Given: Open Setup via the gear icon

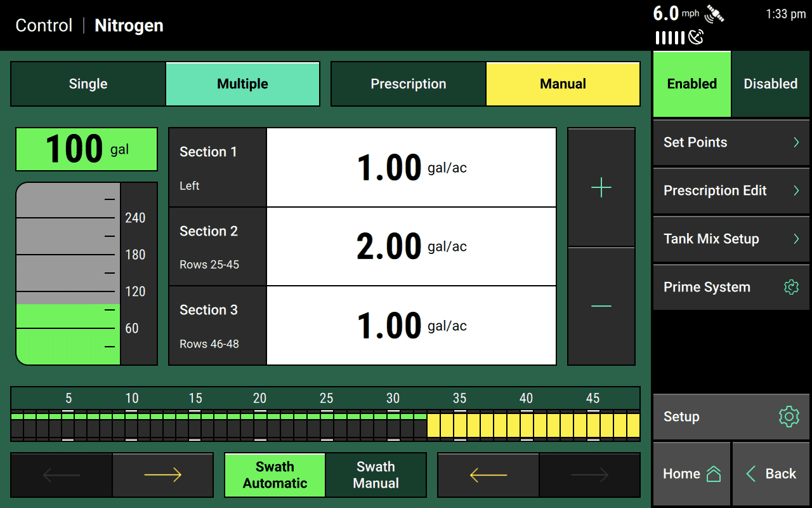Looking at the screenshot, I should click(788, 417).
